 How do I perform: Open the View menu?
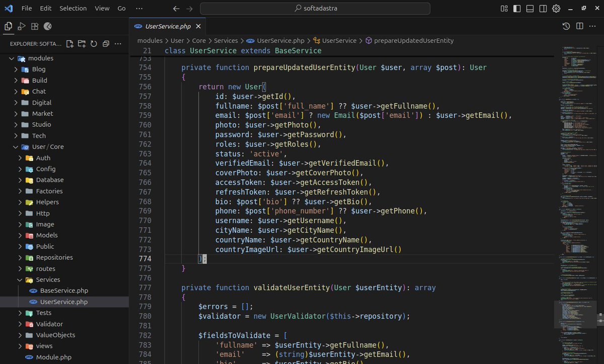(102, 9)
